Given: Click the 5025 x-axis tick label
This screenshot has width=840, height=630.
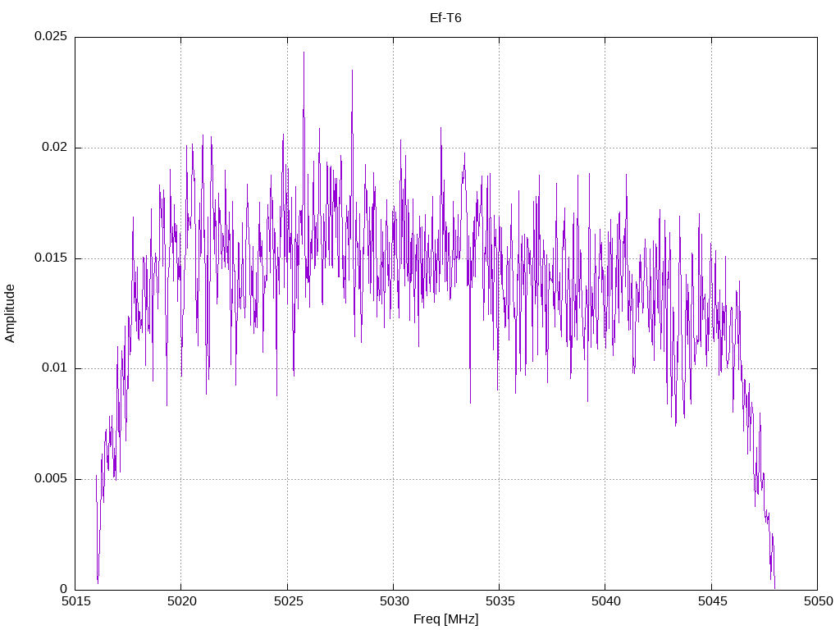Looking at the screenshot, I should click(x=288, y=601).
